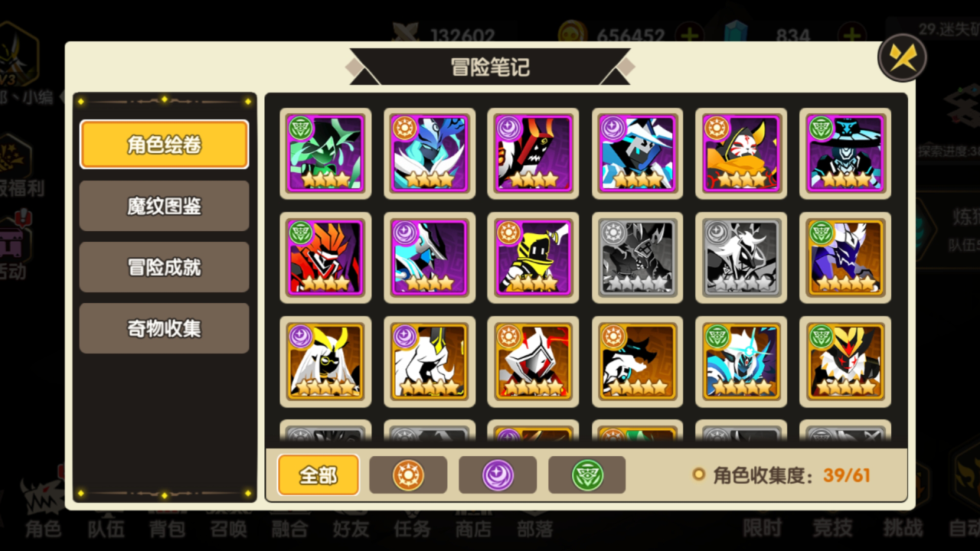This screenshot has height=551, width=980.
Task: Open the black wide-hat character card
Action: [845, 153]
